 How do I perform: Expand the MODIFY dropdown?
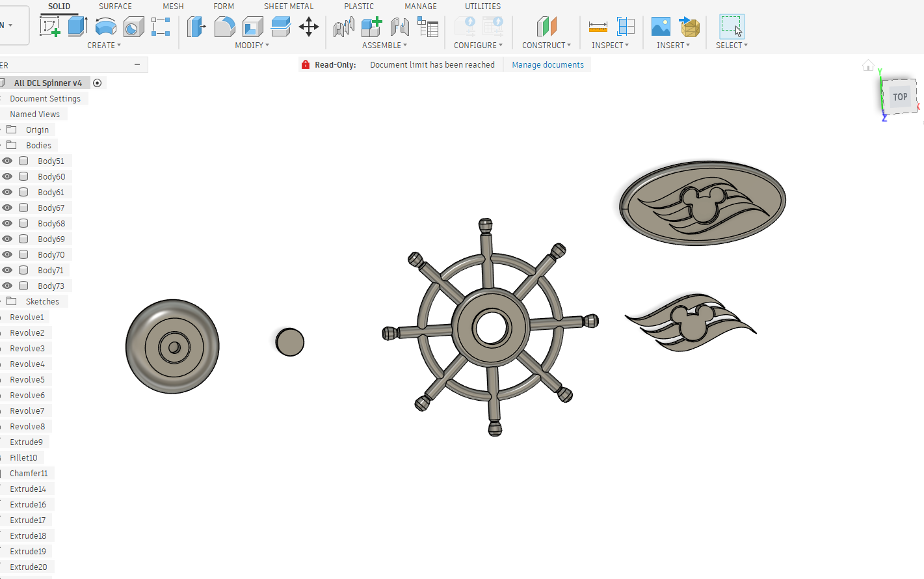coord(252,46)
